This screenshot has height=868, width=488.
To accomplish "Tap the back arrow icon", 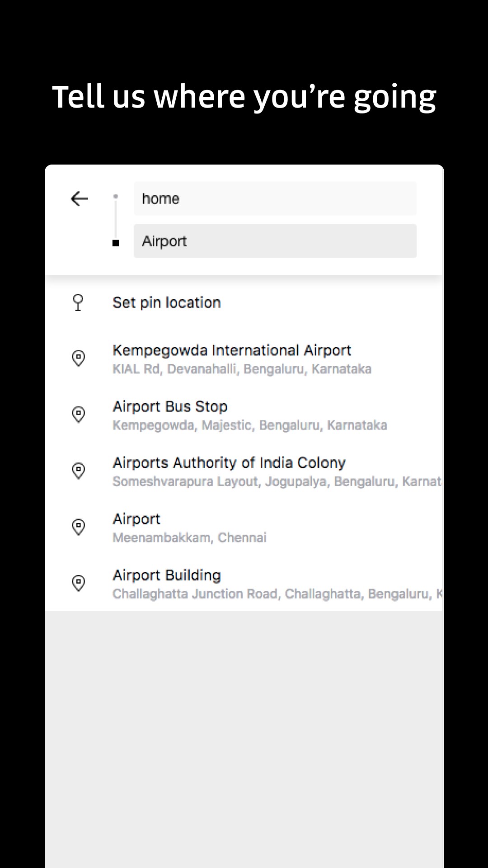I will (80, 198).
